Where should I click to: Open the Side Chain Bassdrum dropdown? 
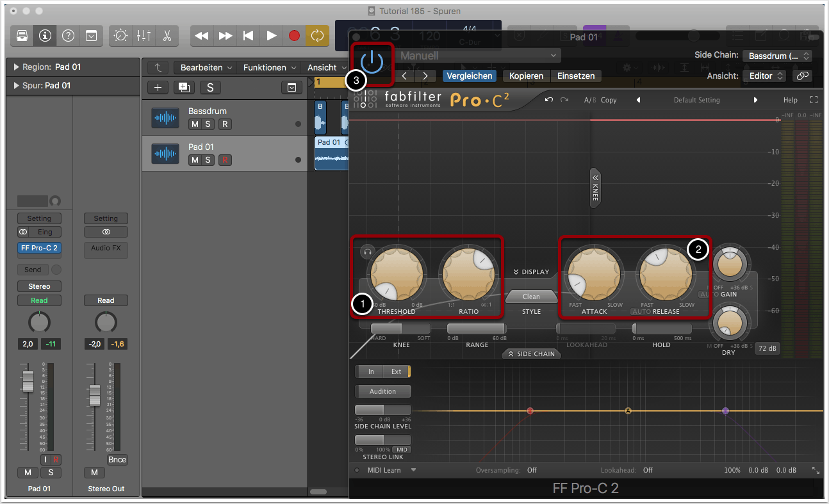coord(778,56)
